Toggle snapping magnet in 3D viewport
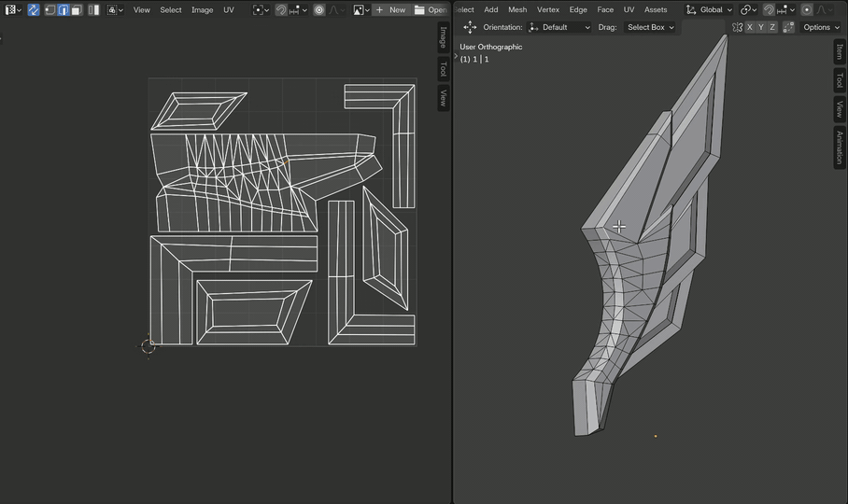Image resolution: width=848 pixels, height=504 pixels. pos(769,9)
